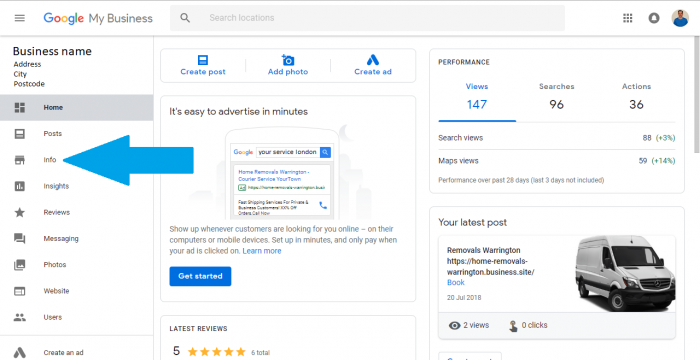Open the hamburger main menu

click(20, 18)
